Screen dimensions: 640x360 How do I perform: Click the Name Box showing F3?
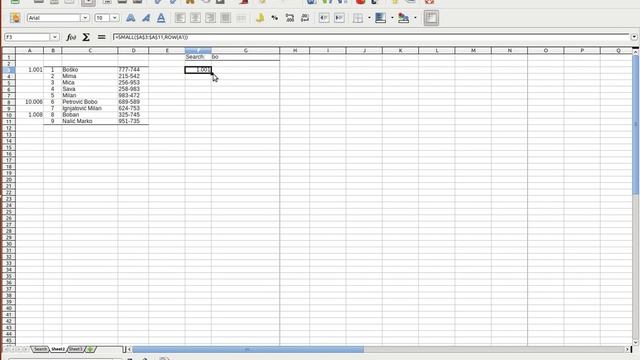click(27, 37)
